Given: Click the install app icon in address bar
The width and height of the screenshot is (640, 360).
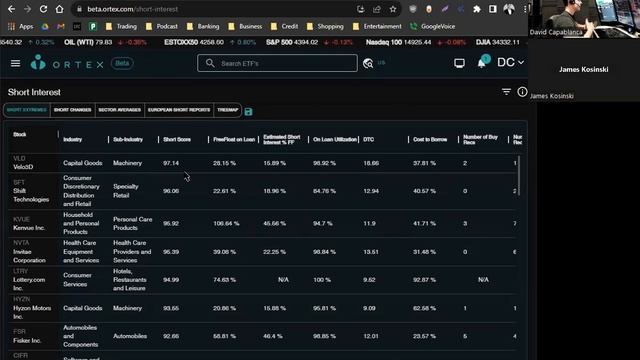Looking at the screenshot, I should (360, 9).
